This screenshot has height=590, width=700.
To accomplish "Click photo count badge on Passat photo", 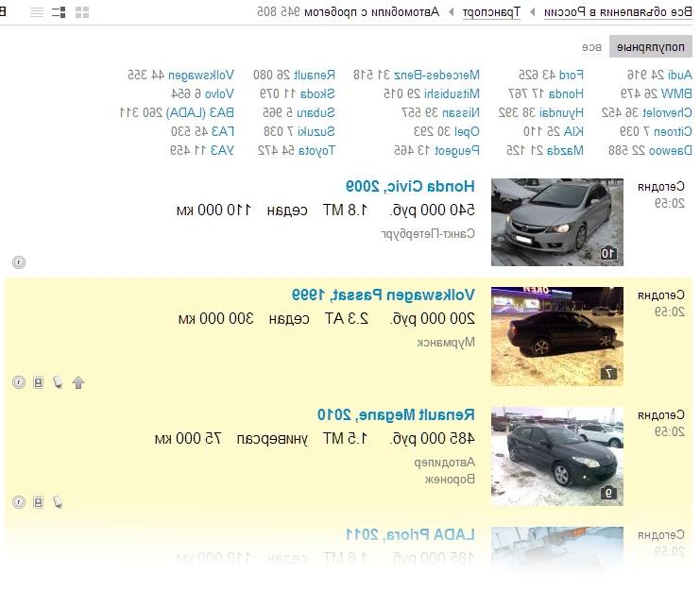I will pyautogui.click(x=608, y=373).
